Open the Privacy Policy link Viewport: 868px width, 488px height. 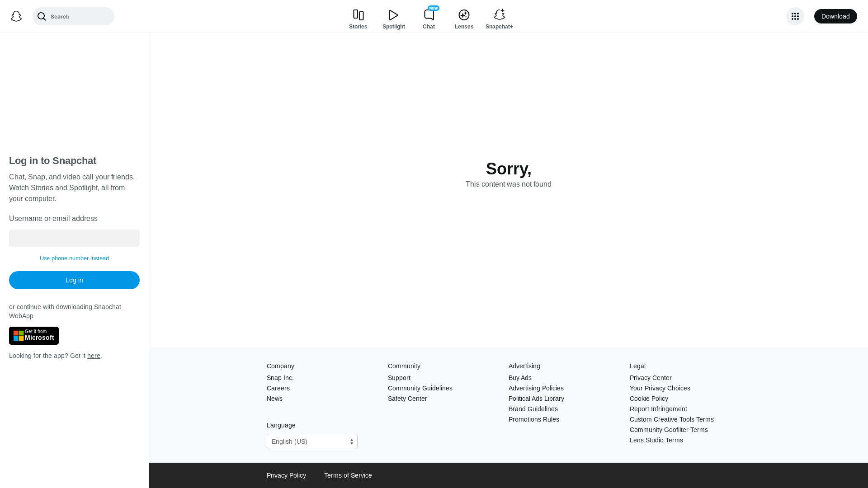click(286, 475)
